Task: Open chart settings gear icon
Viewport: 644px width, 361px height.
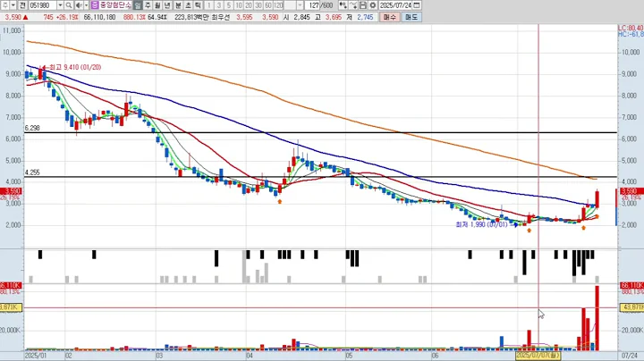Action: [372, 5]
